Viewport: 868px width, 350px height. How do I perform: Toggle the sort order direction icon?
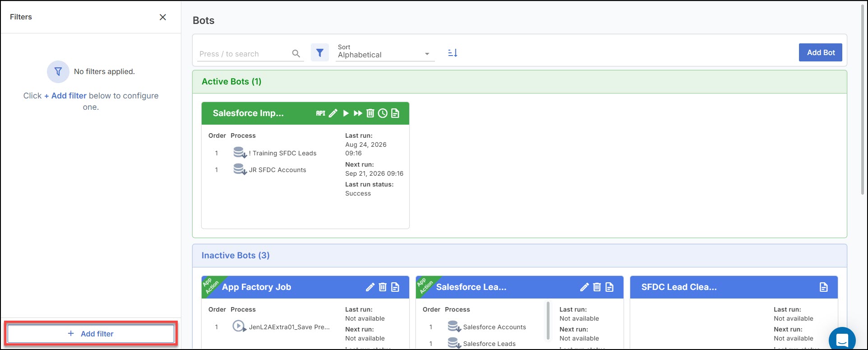click(452, 53)
